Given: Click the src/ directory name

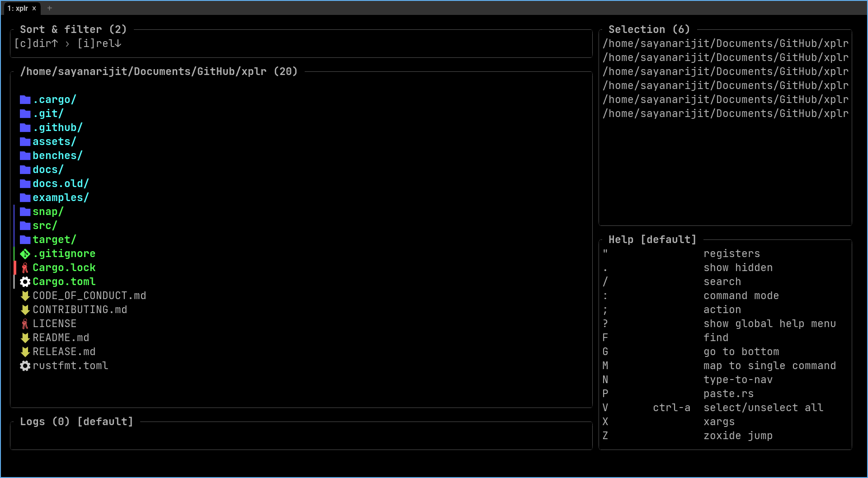Looking at the screenshot, I should [45, 226].
